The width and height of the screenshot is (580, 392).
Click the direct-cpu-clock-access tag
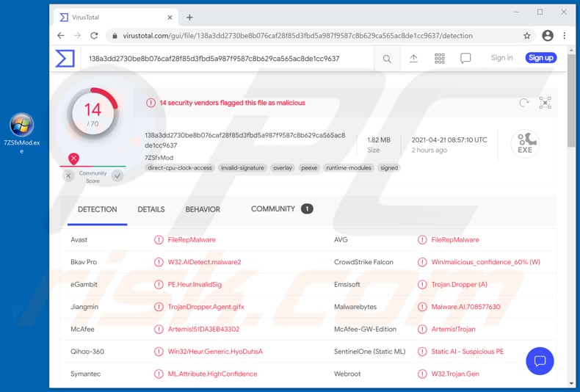(180, 168)
